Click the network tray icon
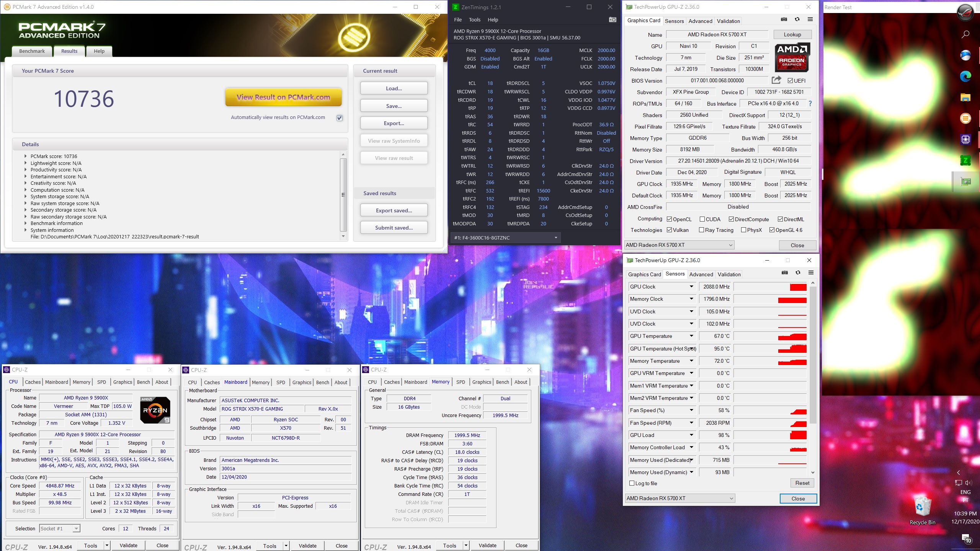 point(959,483)
